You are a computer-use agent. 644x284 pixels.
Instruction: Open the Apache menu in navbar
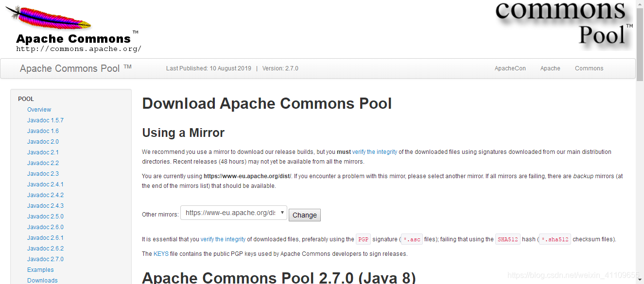(550, 68)
